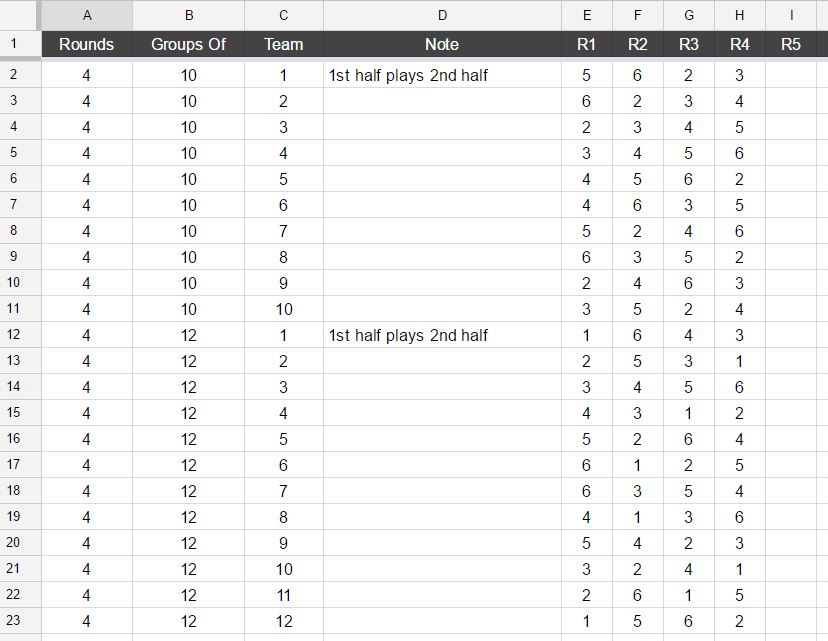Select empty R5 cell in row 2
828x641 pixels.
click(x=791, y=75)
